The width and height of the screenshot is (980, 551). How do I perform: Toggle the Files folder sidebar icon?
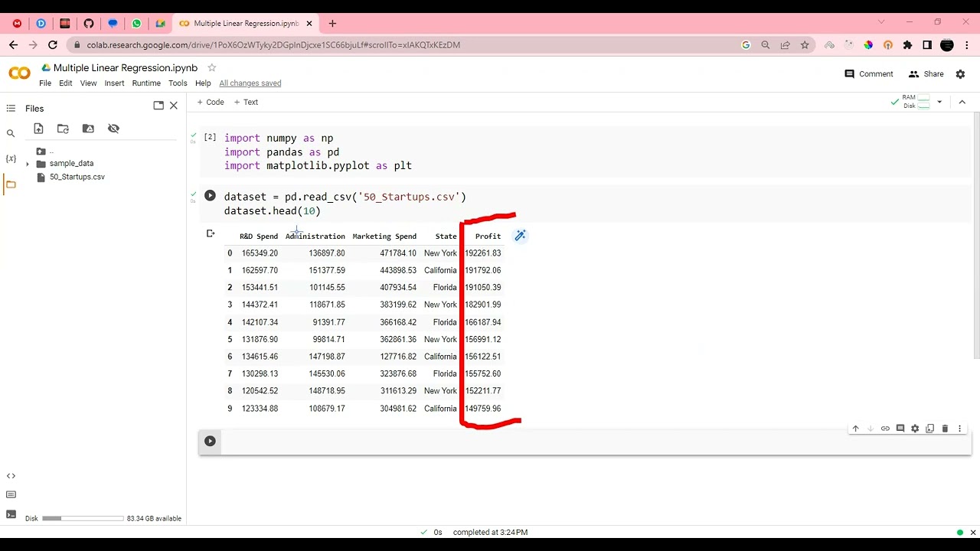[x=11, y=184]
